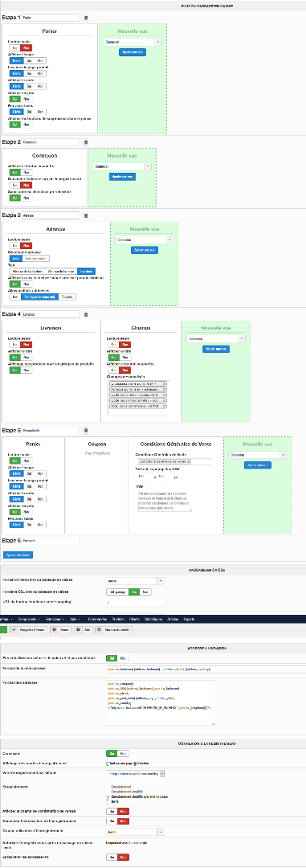Open the Nouvelle vue dropdown in Etape 4
306x868 pixels.
click(215, 339)
